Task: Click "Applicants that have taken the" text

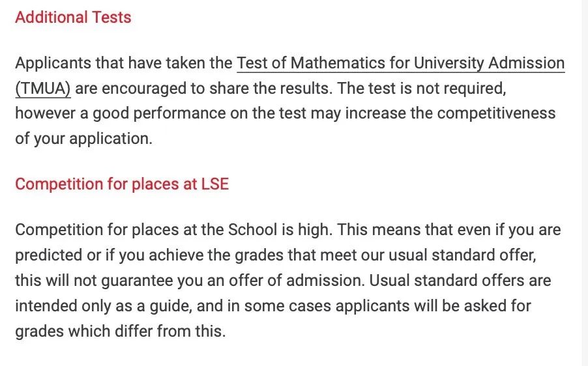Action: (x=124, y=63)
